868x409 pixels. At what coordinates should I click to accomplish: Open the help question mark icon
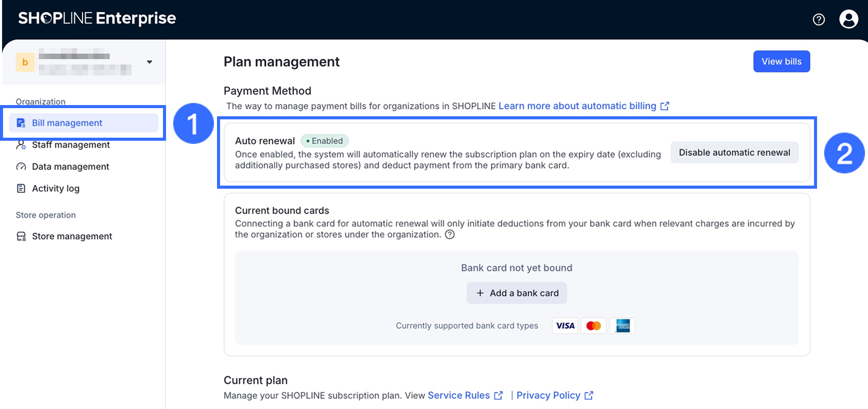[819, 19]
